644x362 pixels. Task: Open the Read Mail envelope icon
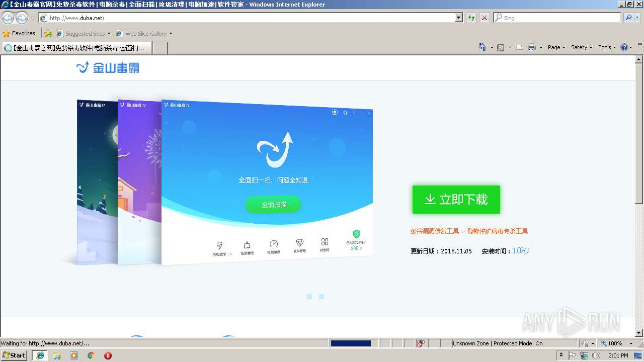tap(519, 47)
